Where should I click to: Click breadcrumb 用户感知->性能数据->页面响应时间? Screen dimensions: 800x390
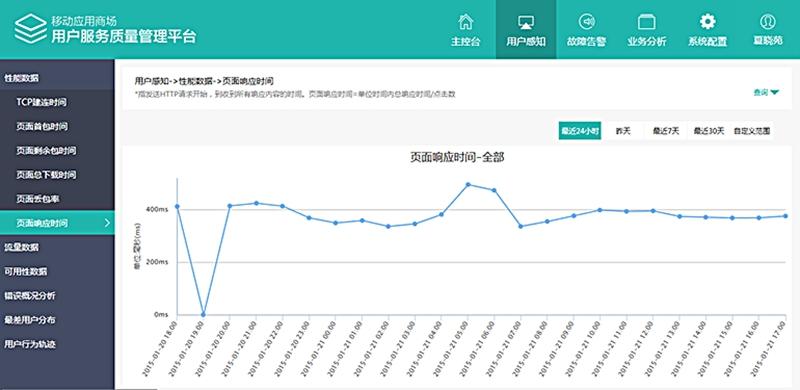point(204,81)
